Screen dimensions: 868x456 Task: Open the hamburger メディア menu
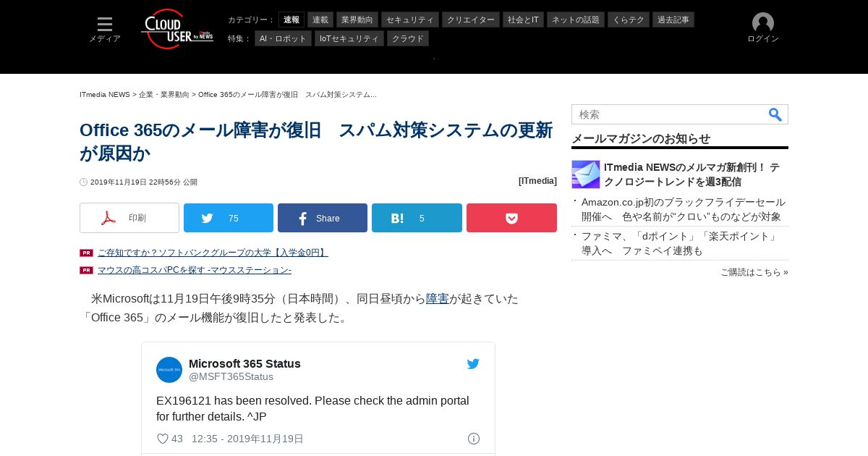tap(105, 30)
